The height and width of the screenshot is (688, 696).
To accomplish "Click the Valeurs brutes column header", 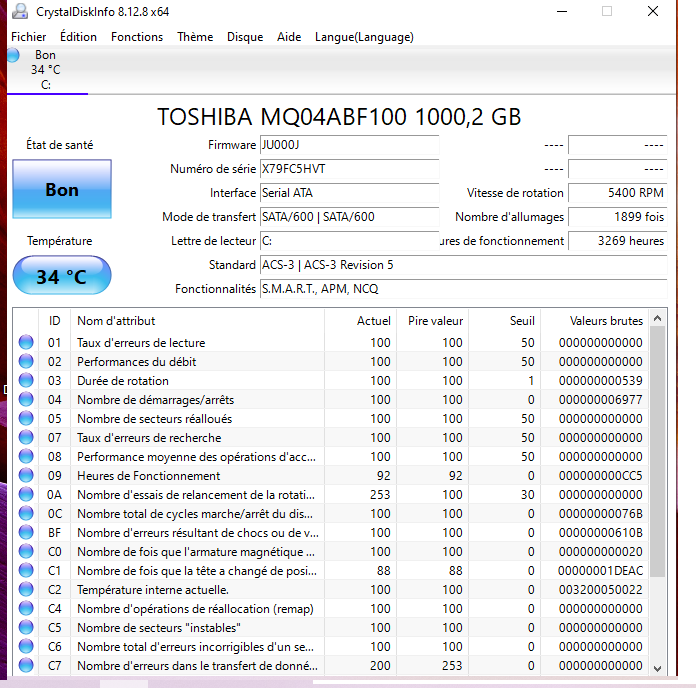I will coord(595,320).
